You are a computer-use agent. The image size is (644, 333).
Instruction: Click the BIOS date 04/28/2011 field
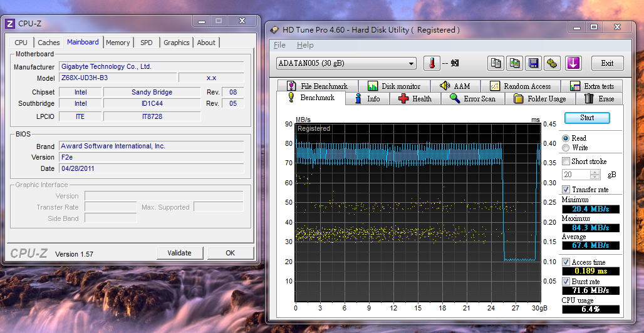click(x=152, y=168)
